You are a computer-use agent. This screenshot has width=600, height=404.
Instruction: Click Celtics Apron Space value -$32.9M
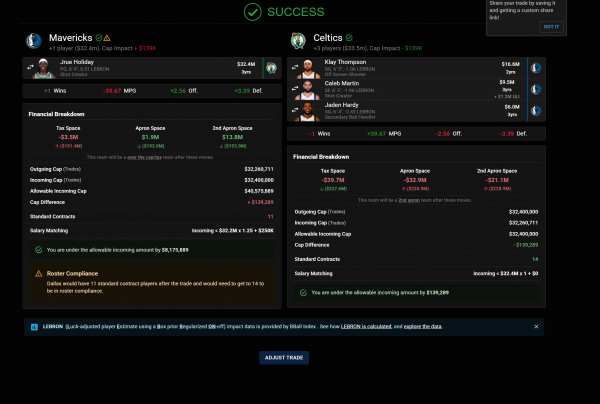tap(415, 180)
